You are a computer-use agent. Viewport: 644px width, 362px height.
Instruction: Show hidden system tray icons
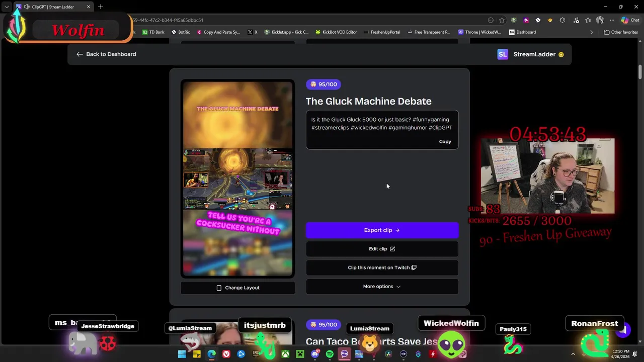point(573,354)
